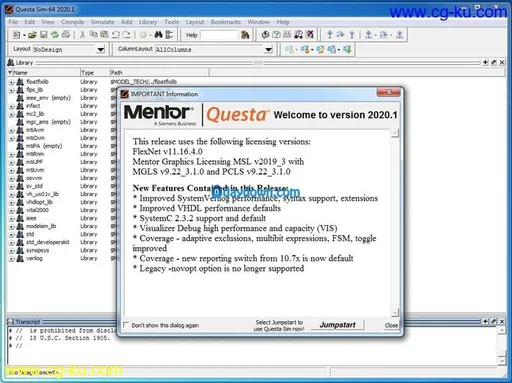Click the Undo arrow icon
This screenshot has height=383, width=512.
pyautogui.click(x=116, y=35)
